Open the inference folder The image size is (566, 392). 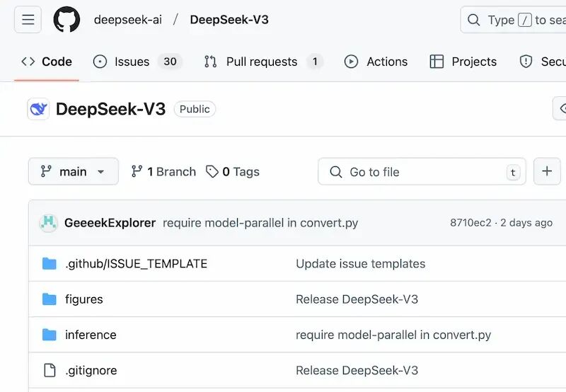91,335
